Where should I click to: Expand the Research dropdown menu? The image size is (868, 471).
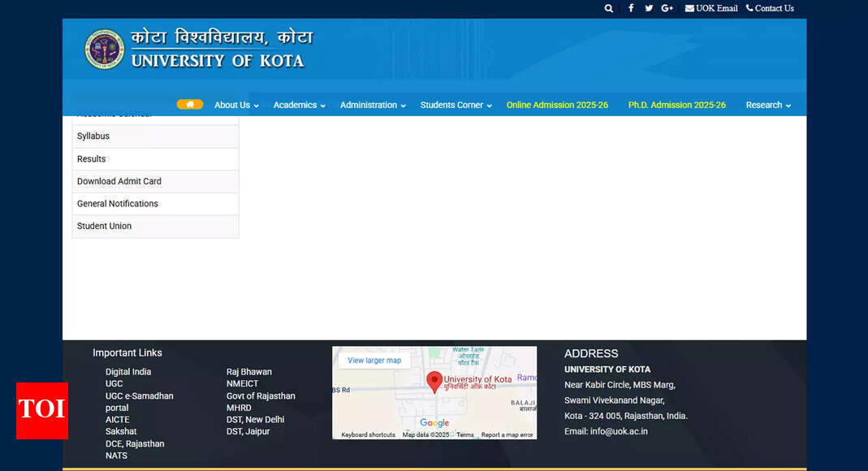(768, 105)
